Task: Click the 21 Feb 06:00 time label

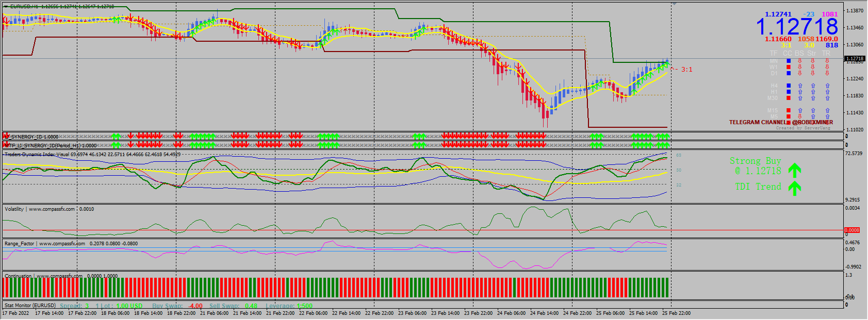Action: (214, 313)
